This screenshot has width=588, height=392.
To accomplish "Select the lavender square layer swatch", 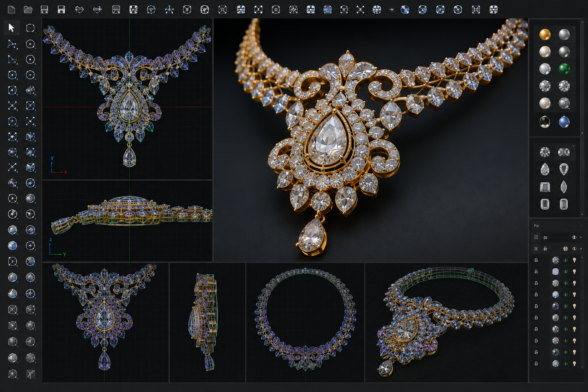I will 555,271.
